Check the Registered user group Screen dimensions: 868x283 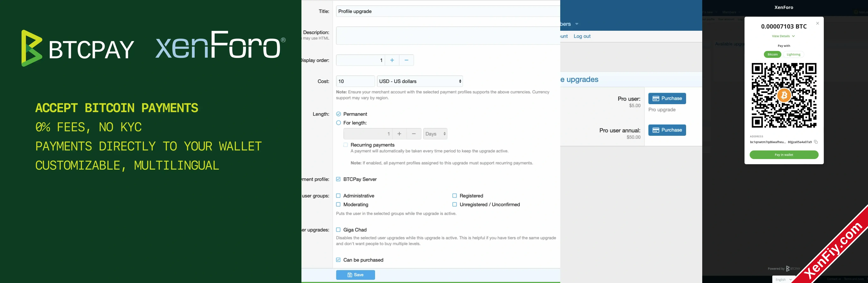tap(455, 196)
